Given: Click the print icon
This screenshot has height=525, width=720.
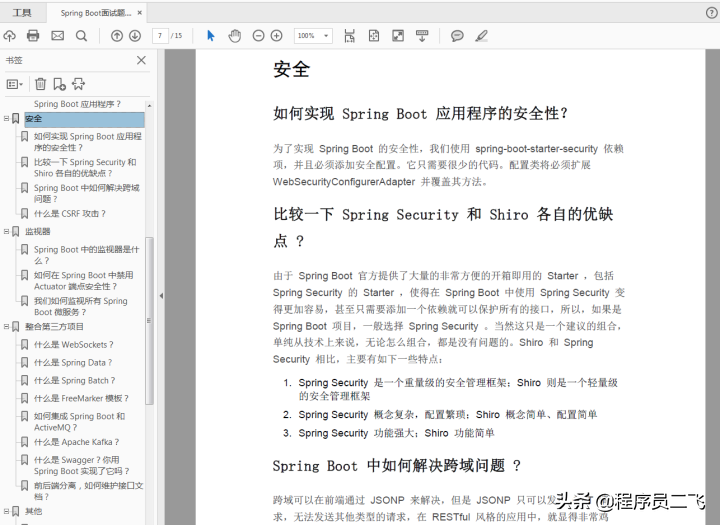Looking at the screenshot, I should click(33, 36).
